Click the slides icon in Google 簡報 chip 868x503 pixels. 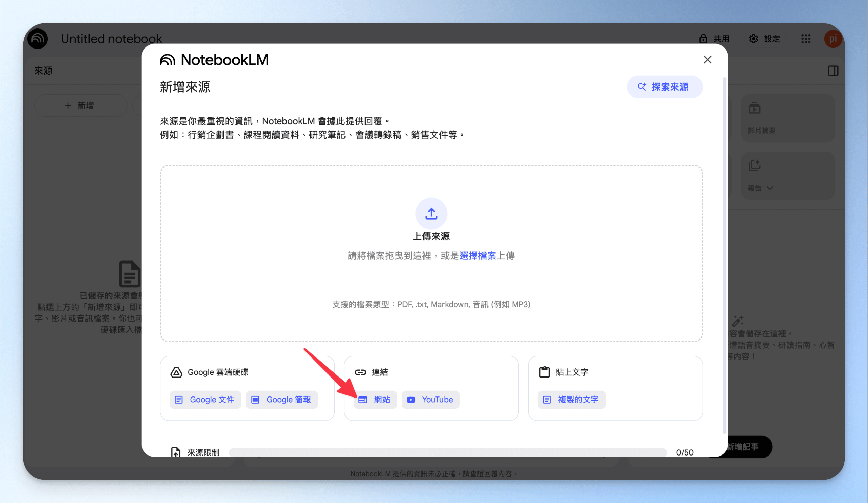(x=255, y=400)
